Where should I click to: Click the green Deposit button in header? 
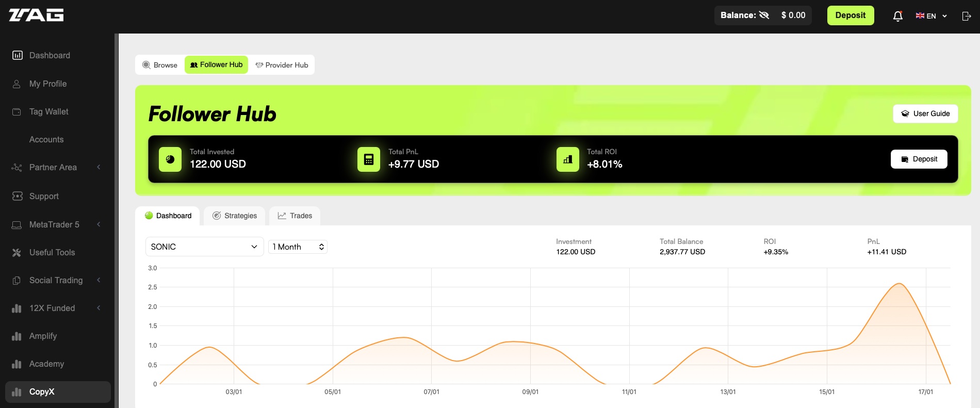tap(850, 15)
